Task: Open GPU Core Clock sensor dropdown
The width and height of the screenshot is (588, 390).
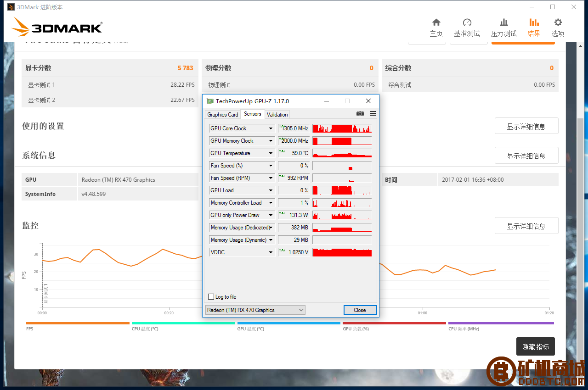Action: [x=271, y=128]
